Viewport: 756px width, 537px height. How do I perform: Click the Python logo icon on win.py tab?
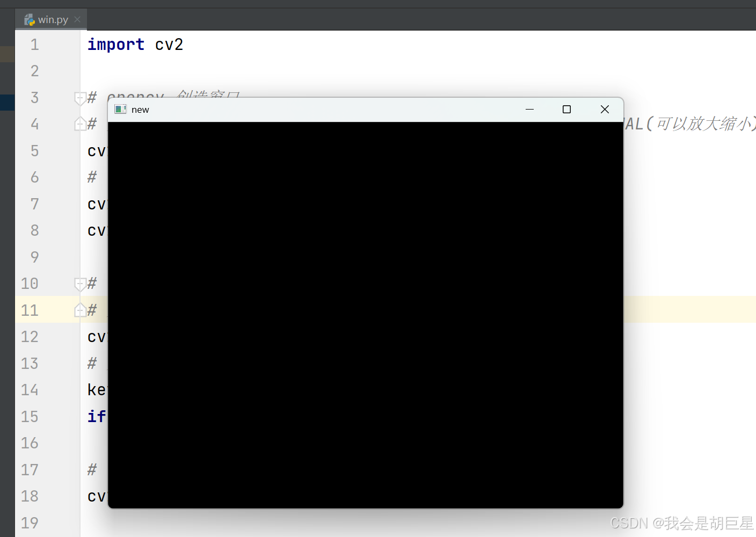click(30, 19)
